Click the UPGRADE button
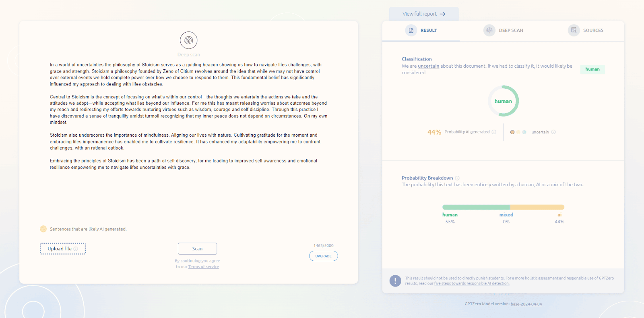The width and height of the screenshot is (644, 318). (323, 256)
